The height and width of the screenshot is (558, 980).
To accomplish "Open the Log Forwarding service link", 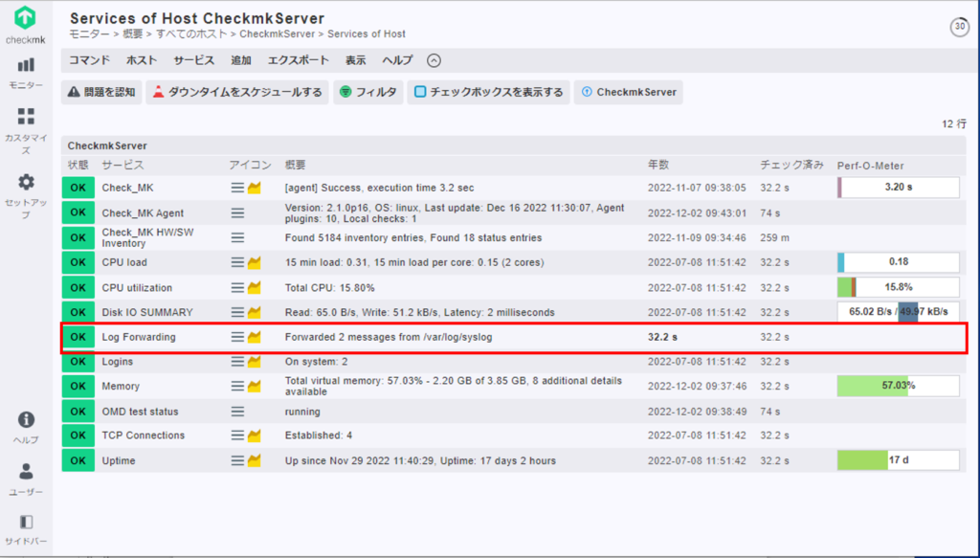I will pyautogui.click(x=139, y=337).
